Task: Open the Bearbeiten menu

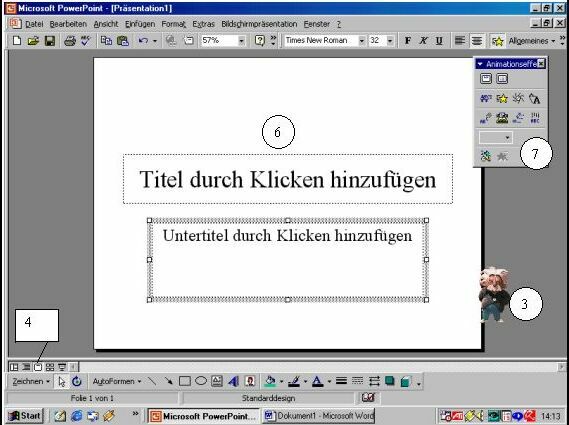Action: (x=68, y=24)
